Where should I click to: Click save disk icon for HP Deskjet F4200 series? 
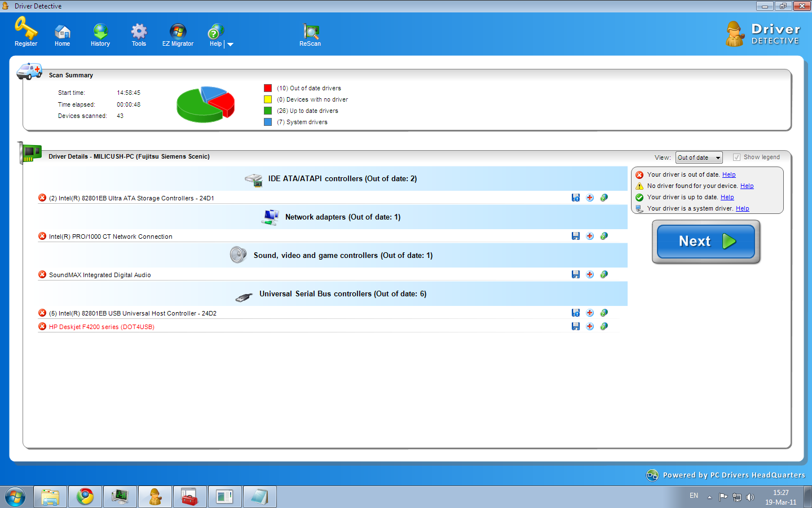point(576,326)
